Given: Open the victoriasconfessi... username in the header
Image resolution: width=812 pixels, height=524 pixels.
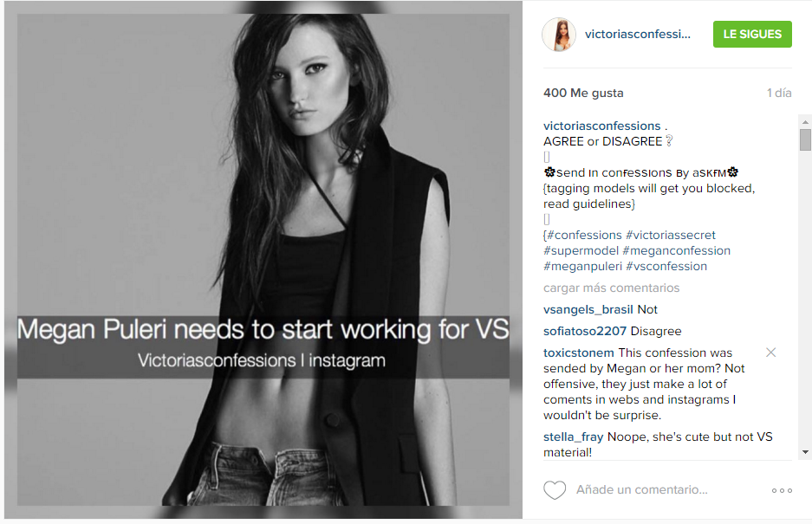Looking at the screenshot, I should click(x=638, y=34).
